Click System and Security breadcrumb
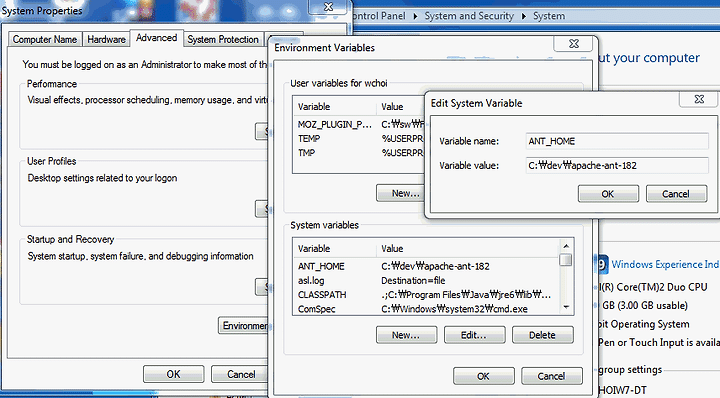Screen dimensions: 720x398 click(x=469, y=16)
